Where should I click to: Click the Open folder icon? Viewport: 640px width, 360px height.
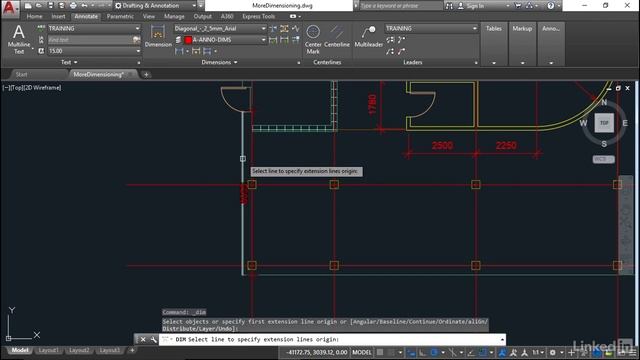pyautogui.click(x=39, y=6)
